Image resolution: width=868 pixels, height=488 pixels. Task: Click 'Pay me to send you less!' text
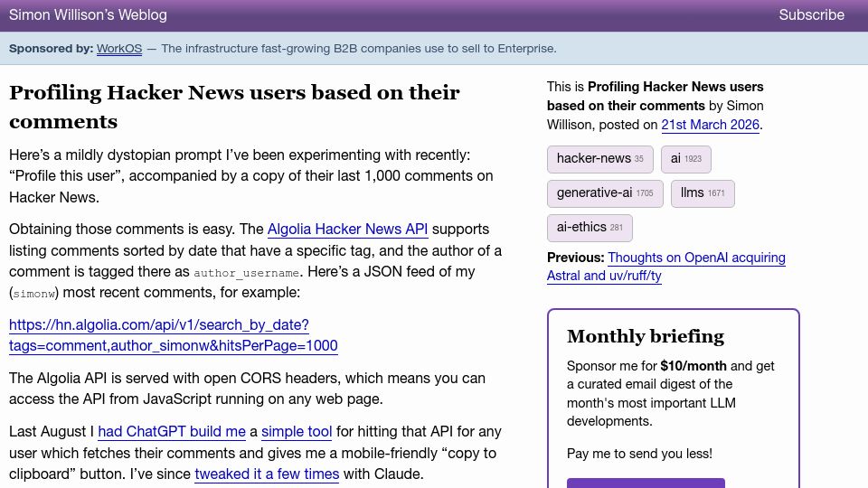(x=639, y=454)
